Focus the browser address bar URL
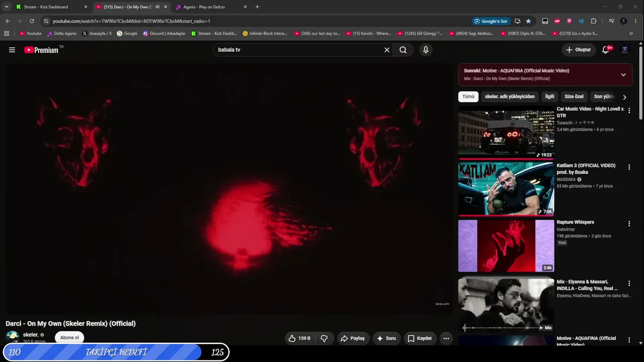 point(131,21)
